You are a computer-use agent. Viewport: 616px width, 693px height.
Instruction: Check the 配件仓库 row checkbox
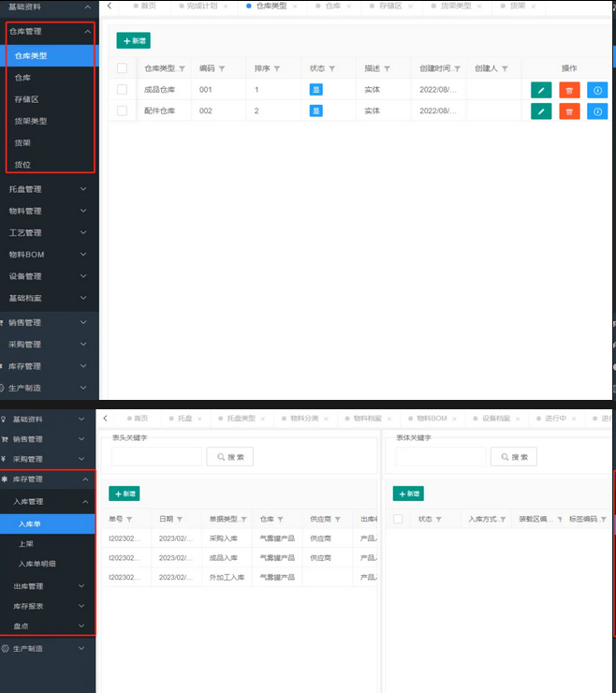click(x=123, y=111)
